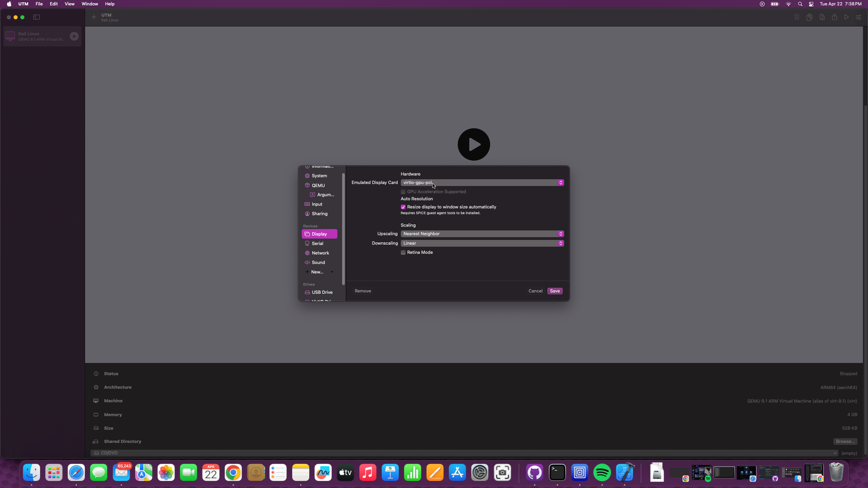Click the Remove button
Screen dimensions: 868x488
pos(362,291)
